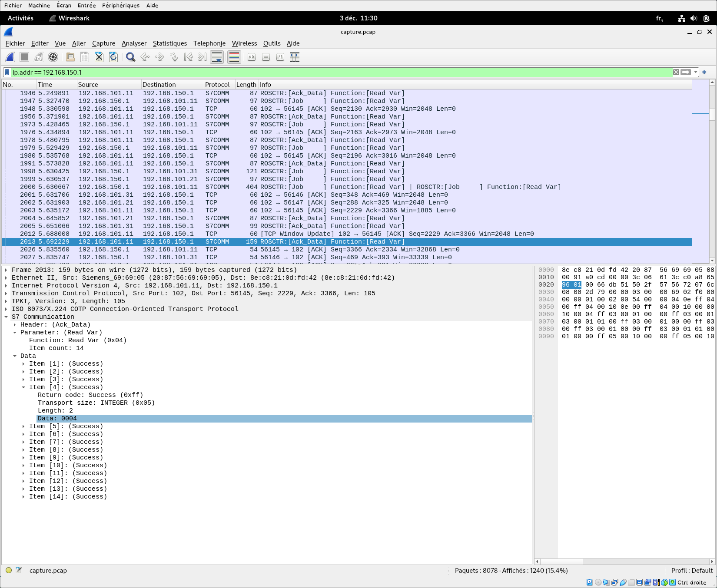
Task: Expand Ethernet II details
Action: click(6, 277)
